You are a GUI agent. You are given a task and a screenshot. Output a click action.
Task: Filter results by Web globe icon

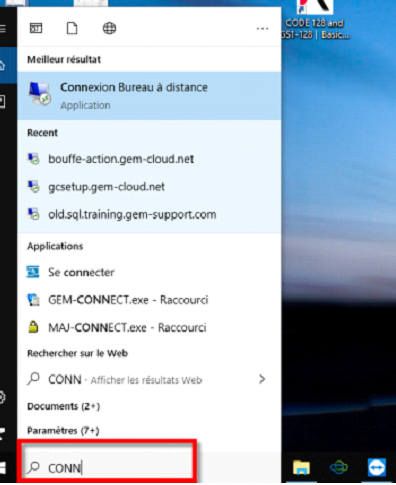click(x=109, y=28)
